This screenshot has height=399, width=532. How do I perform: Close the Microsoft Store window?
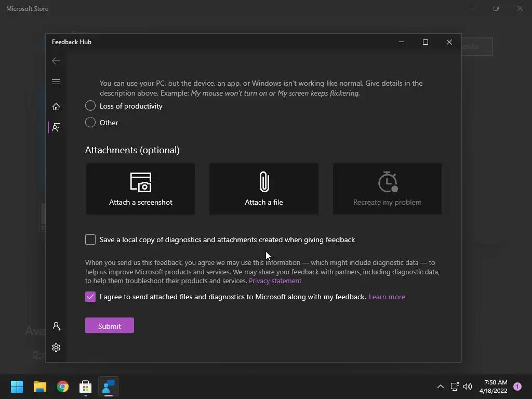click(x=520, y=8)
